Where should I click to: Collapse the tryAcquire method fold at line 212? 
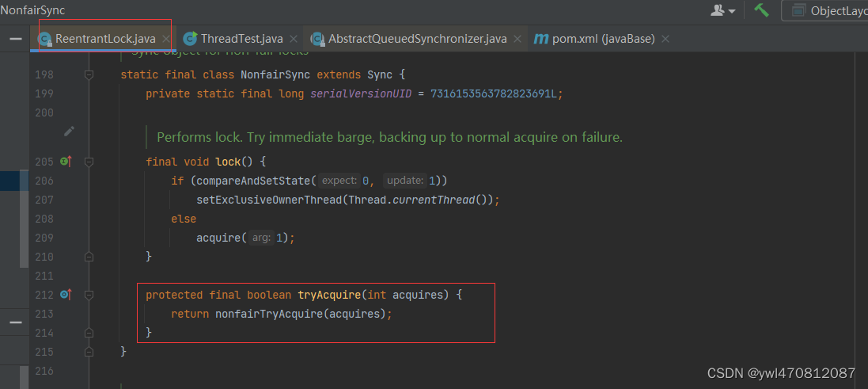click(x=89, y=295)
